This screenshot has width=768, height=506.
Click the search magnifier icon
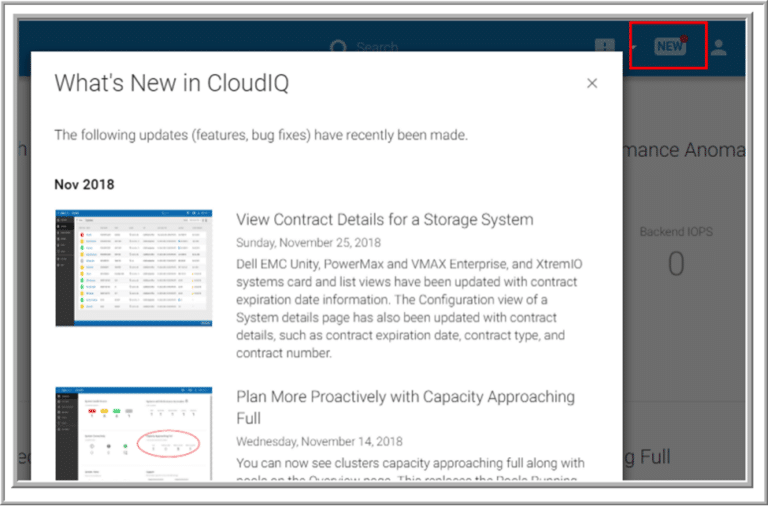[338, 47]
